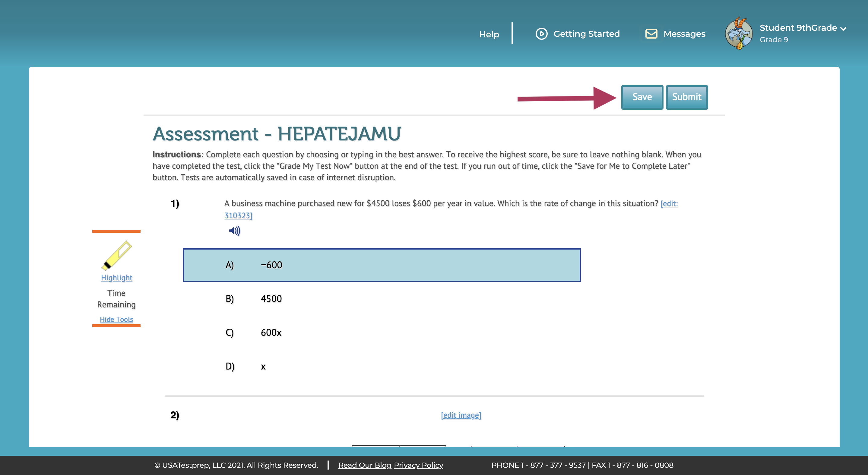The height and width of the screenshot is (475, 868).
Task: Open Messages from the top navigation
Action: tap(684, 34)
